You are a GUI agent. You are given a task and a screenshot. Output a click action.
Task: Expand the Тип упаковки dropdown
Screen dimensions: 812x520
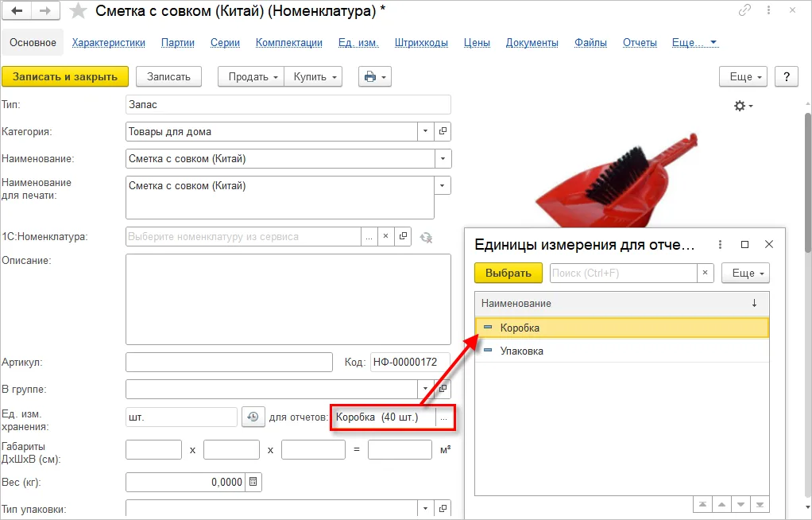(426, 509)
